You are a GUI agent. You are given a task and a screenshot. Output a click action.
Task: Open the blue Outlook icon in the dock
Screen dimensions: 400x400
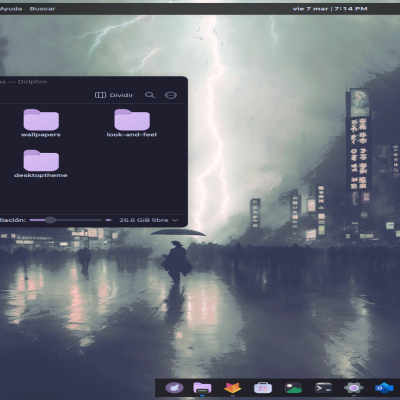[384, 388]
